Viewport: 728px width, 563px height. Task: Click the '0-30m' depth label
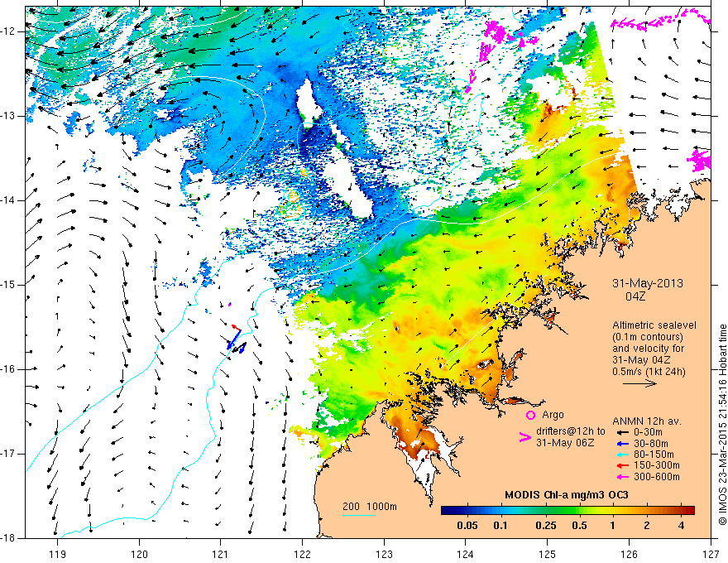coord(648,432)
